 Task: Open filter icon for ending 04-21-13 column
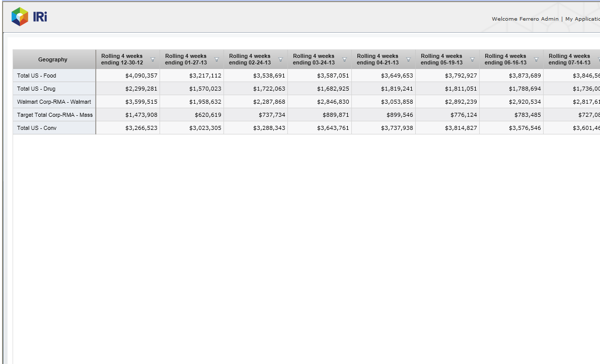pyautogui.click(x=408, y=59)
